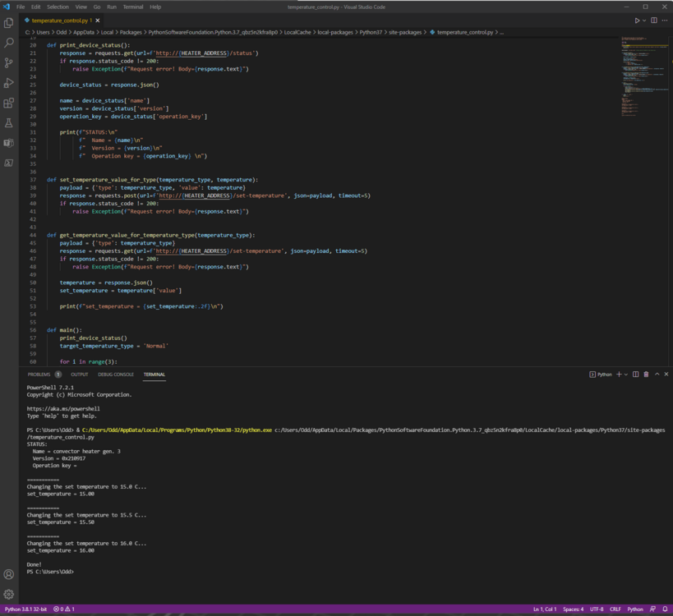Split the terminal panel
This screenshot has width=673, height=616.
click(x=635, y=375)
